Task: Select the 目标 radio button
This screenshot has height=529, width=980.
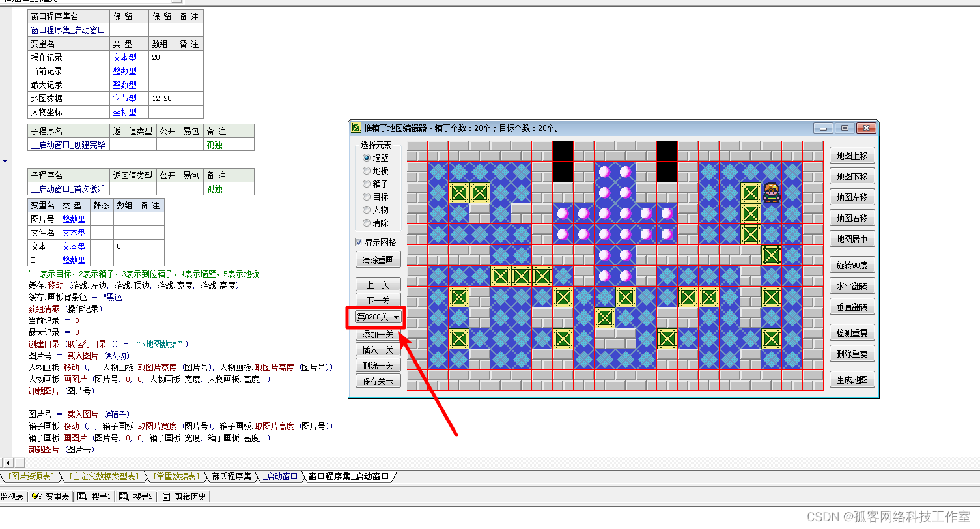Action: click(x=376, y=197)
